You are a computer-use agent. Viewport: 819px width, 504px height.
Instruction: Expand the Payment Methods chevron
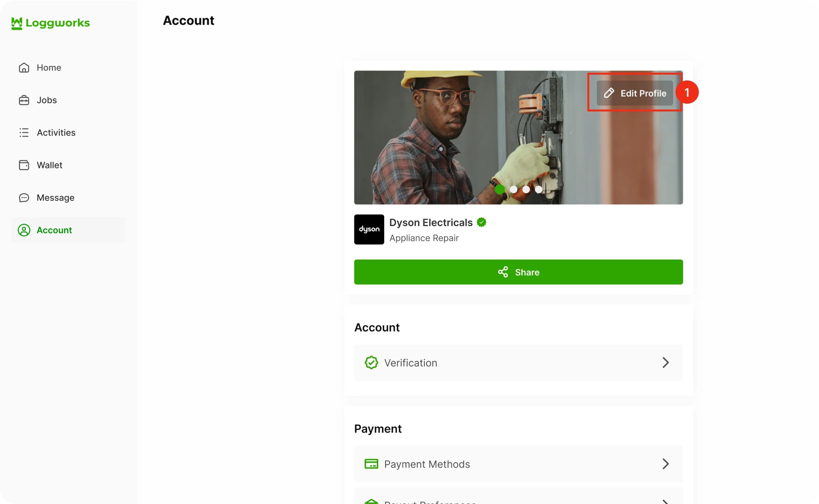click(665, 464)
